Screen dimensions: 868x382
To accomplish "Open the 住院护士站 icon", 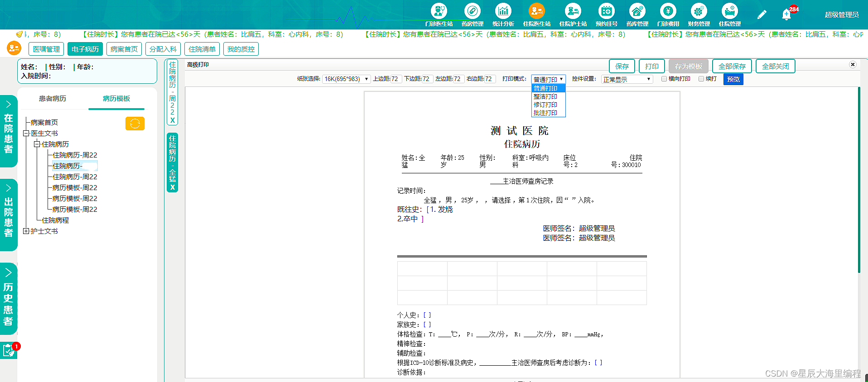I will pos(573,11).
